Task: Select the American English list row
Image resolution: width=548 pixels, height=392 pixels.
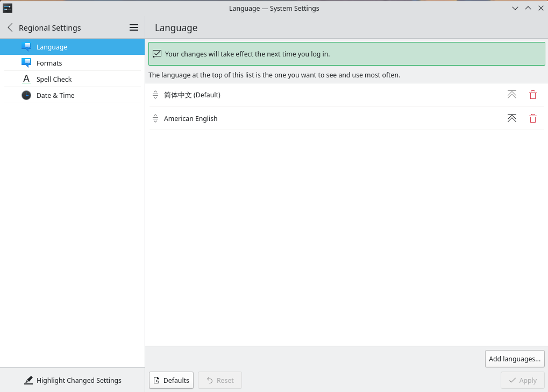Action: [x=323, y=118]
